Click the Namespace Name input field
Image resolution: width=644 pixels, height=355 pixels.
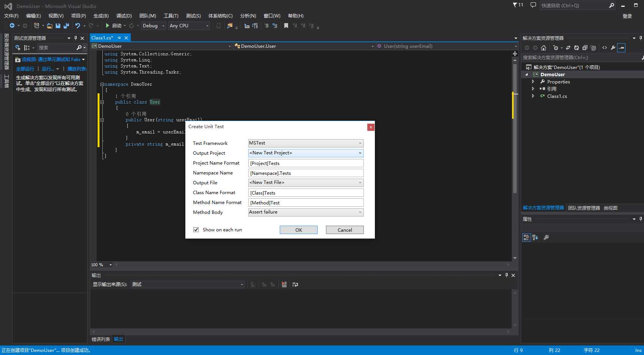pos(306,173)
